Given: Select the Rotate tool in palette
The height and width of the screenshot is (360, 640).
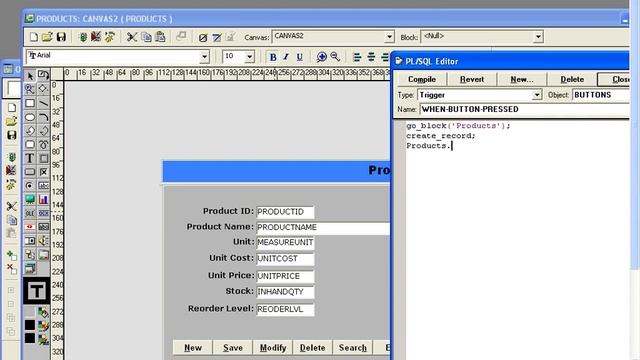Looking at the screenshot, I should point(43,76).
